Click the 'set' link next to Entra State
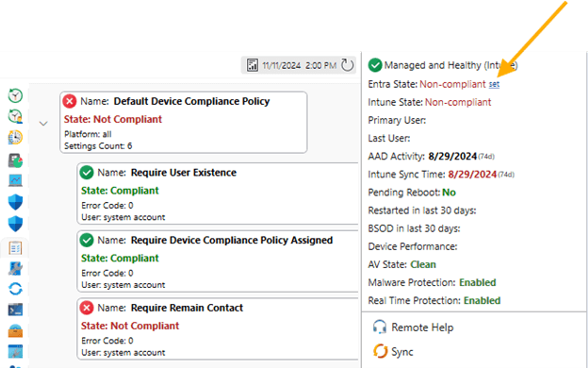Screen dimensions: 588x368 coord(494,84)
